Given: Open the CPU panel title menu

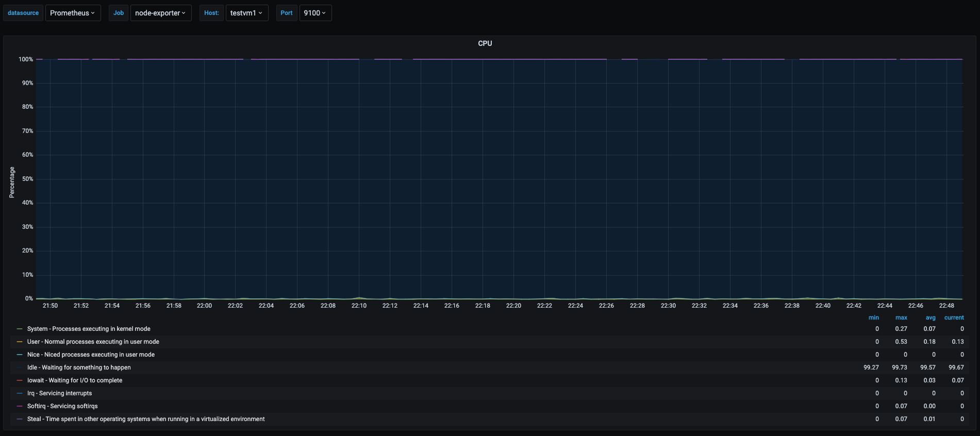Looking at the screenshot, I should (485, 43).
